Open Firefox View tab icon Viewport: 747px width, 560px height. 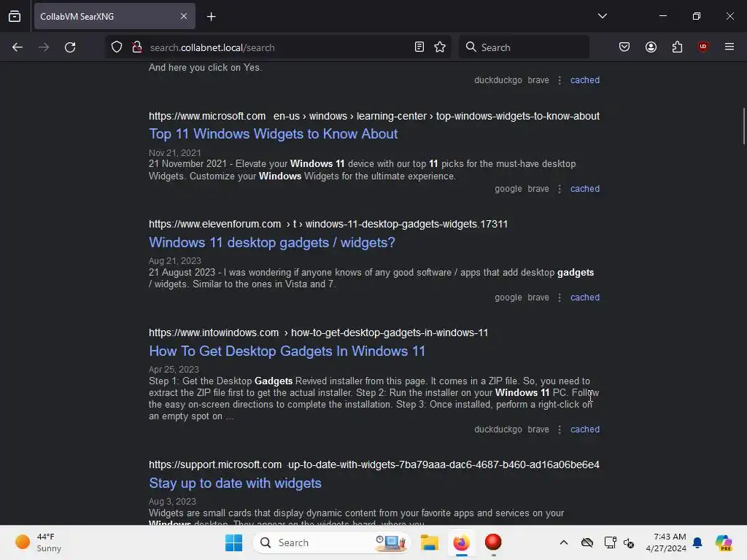click(15, 16)
